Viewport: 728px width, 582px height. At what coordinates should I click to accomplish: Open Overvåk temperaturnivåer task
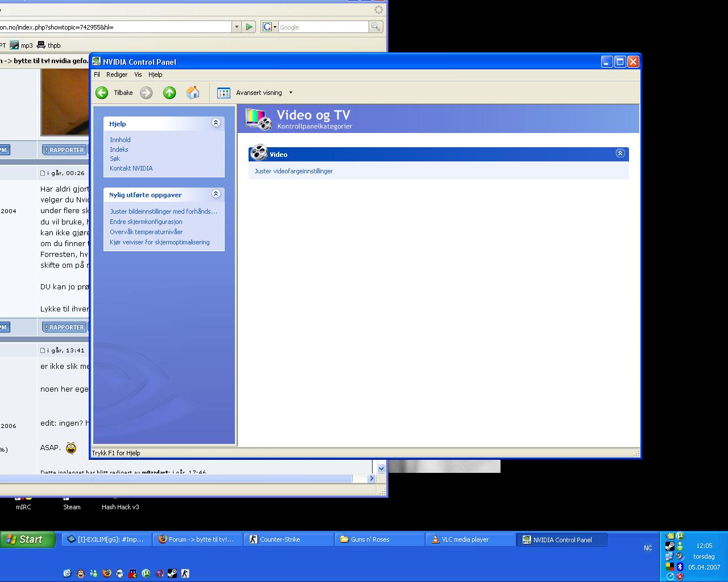[x=146, y=232]
